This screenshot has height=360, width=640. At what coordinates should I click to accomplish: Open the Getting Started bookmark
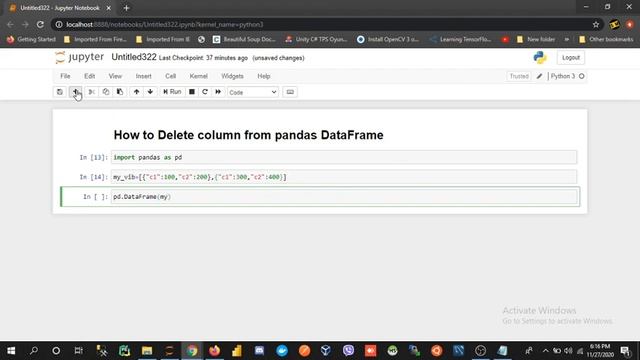(31, 39)
